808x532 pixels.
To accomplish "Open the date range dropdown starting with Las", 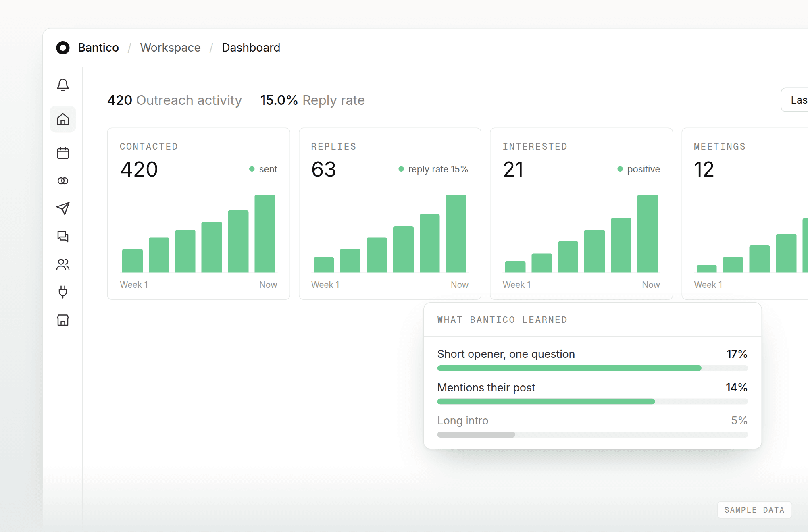I will [795, 100].
